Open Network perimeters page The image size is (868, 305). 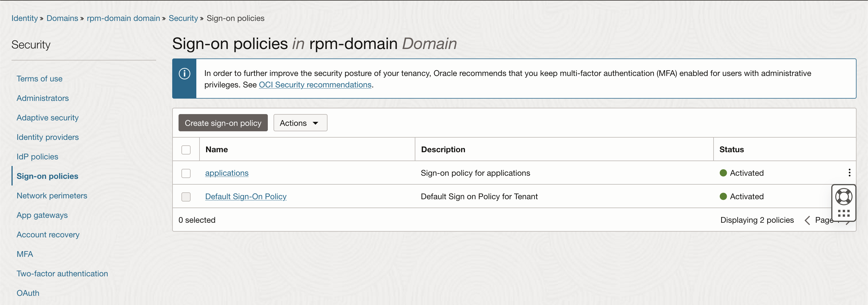tap(52, 196)
